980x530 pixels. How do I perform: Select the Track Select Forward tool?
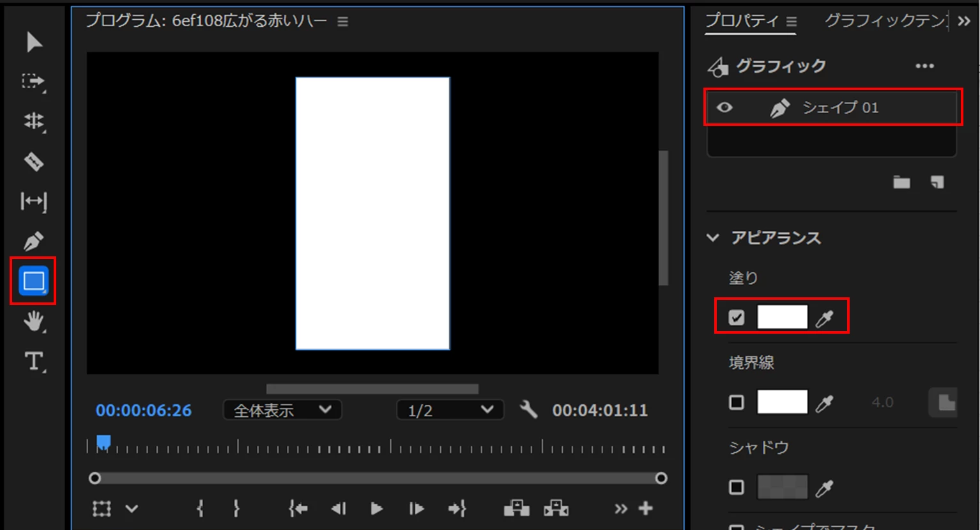[34, 82]
